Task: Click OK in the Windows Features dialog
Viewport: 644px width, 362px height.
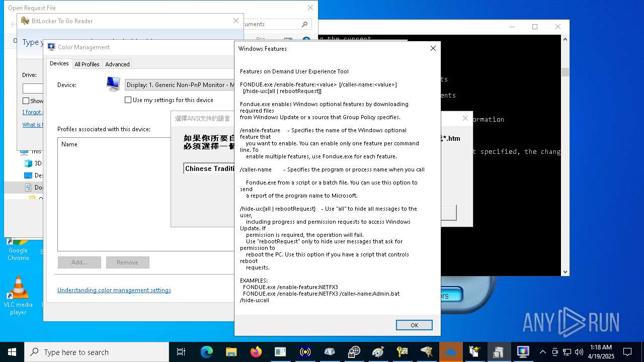Action: [x=414, y=325]
